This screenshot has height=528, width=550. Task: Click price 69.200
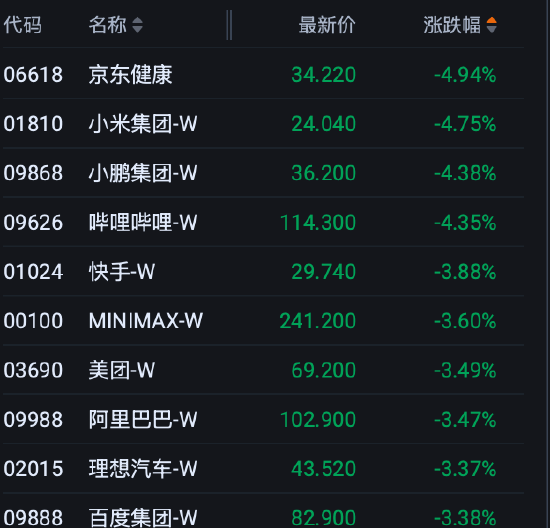click(323, 370)
